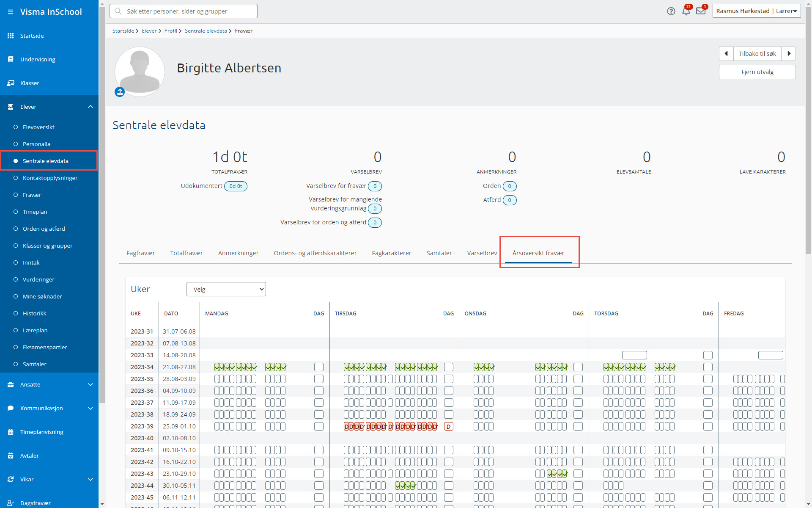Click Tilbake til søk button
Screen dimensions: 812x508
point(757,54)
